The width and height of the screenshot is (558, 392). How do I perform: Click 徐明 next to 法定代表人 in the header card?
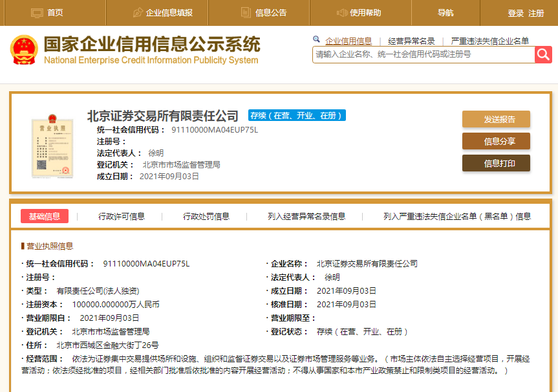click(156, 153)
